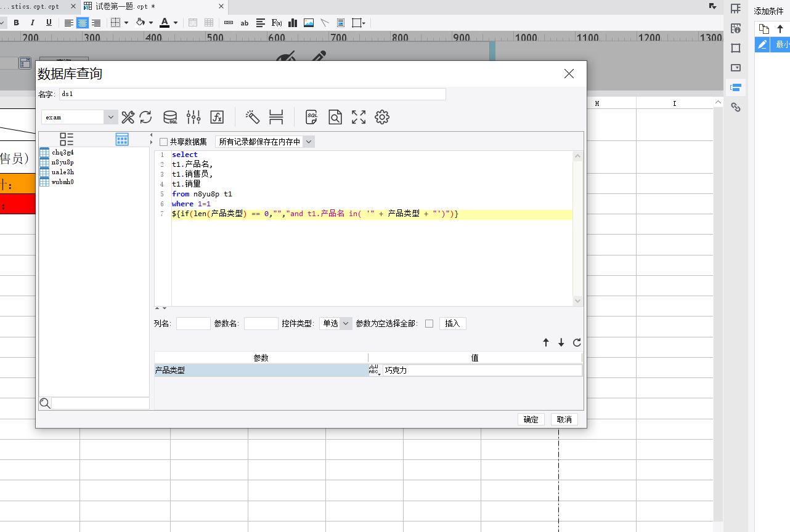This screenshot has width=790, height=532.
Task: Open the SQL database icon in dialog toolbar
Action: coord(170,117)
